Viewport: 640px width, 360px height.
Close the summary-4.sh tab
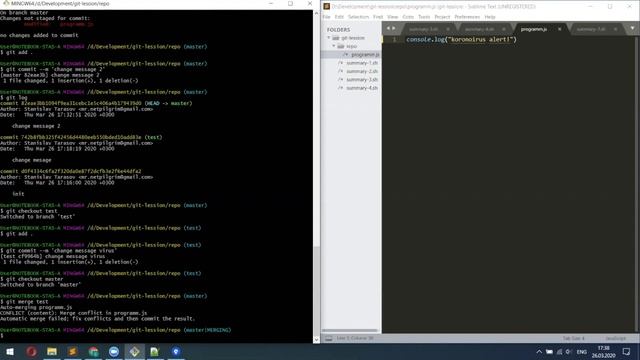tap(504, 29)
